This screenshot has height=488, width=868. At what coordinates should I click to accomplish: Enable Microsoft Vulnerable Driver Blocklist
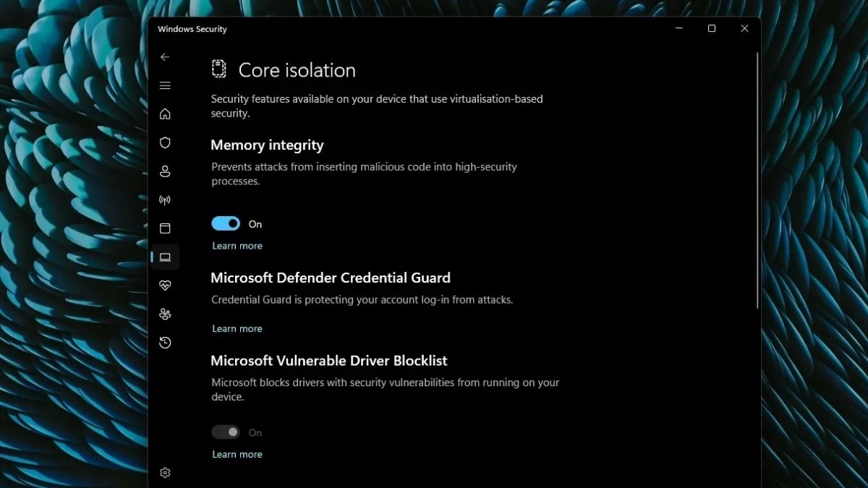pos(225,431)
